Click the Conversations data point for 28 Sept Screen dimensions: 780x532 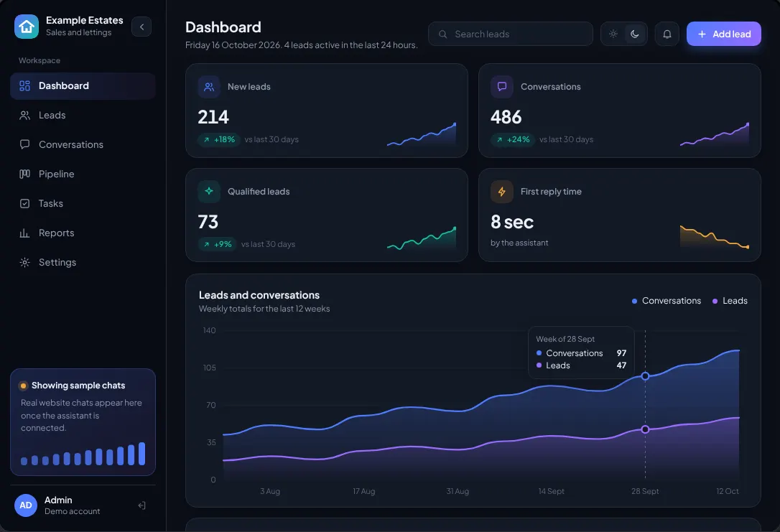coord(645,376)
